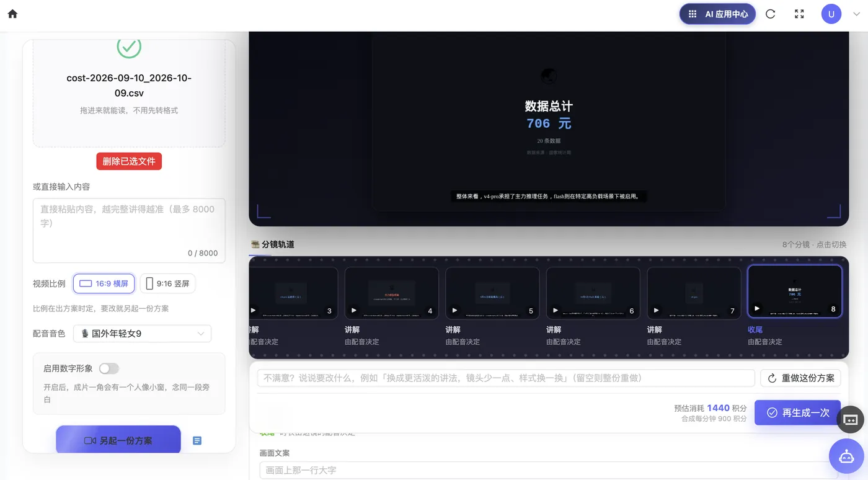Image resolution: width=868 pixels, height=480 pixels.
Task: Select storyboard thumbnail 5
Action: click(492, 293)
